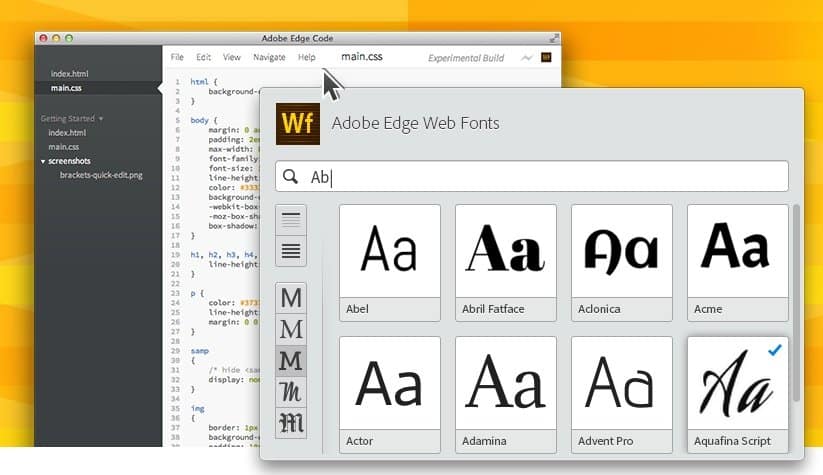This screenshot has height=475, width=823.
Task: Filter by sans-serif M classification
Action: point(291,298)
